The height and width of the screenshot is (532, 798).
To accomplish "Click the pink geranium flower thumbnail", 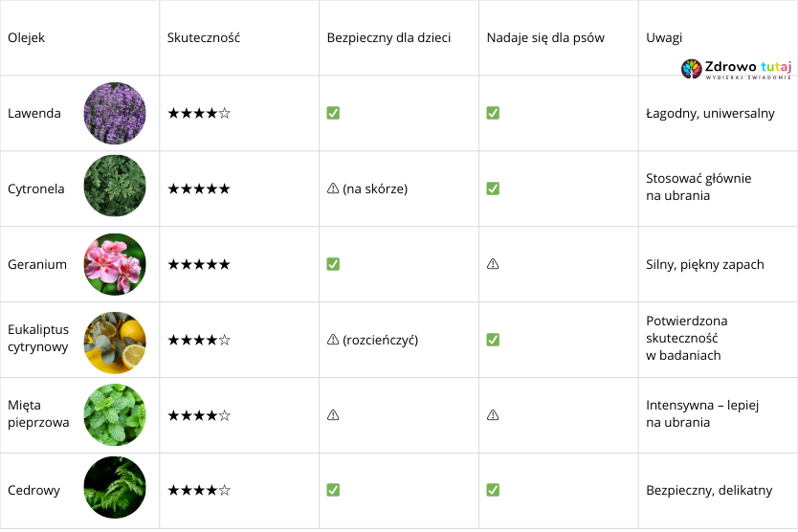I will pos(115,264).
